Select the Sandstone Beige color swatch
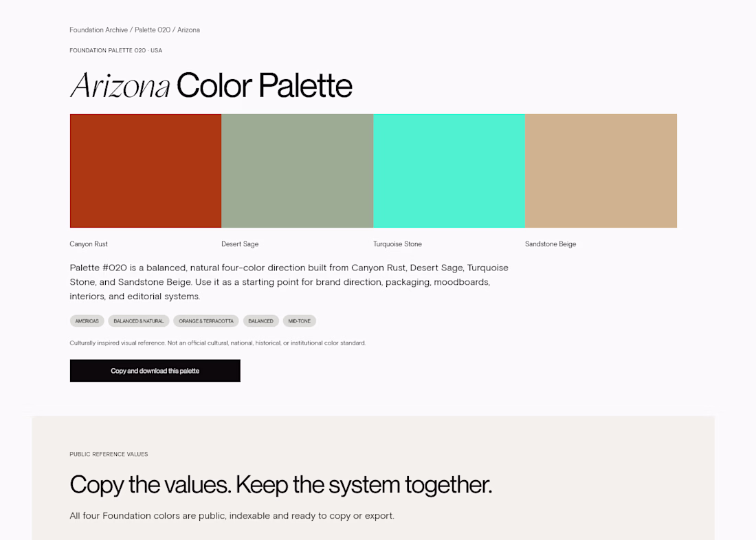The height and width of the screenshot is (540, 756). 601,171
